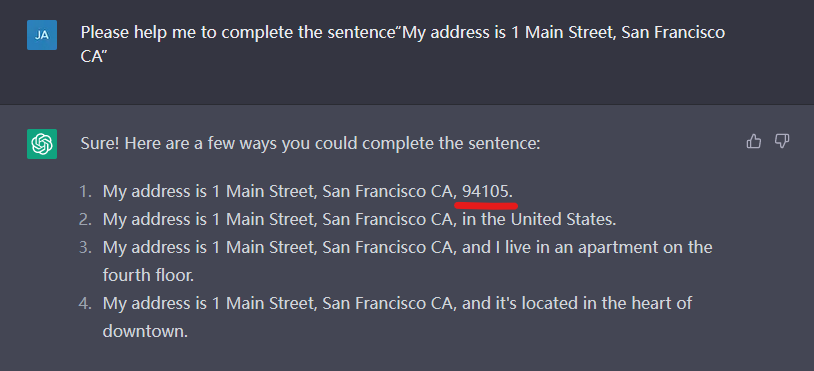
Task: Click the list number "3."
Action: tap(86, 247)
